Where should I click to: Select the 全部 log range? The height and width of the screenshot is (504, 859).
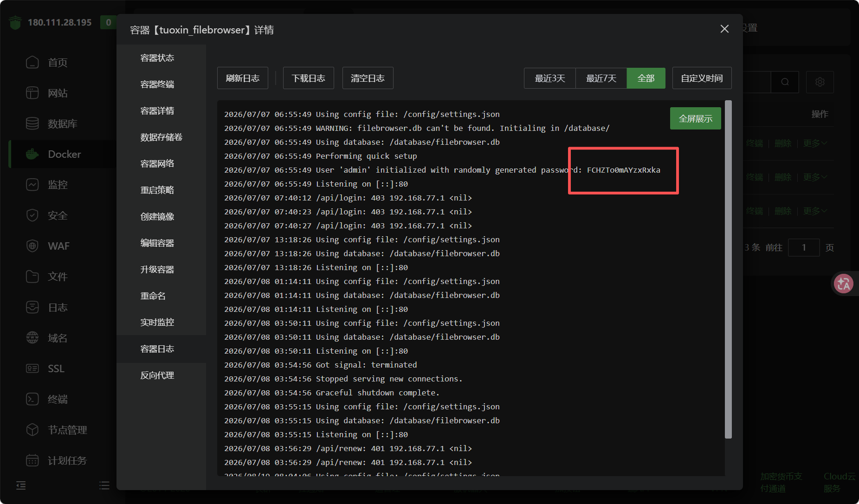click(646, 78)
